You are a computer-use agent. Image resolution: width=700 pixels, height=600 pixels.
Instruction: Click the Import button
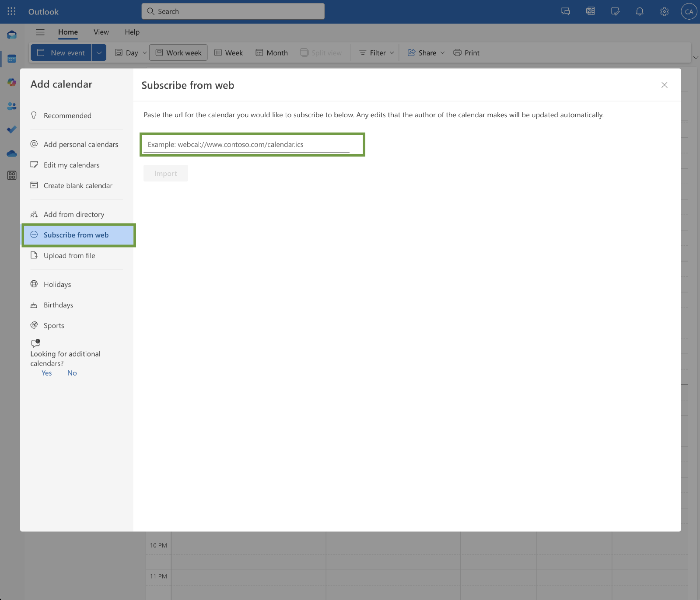[x=165, y=173]
